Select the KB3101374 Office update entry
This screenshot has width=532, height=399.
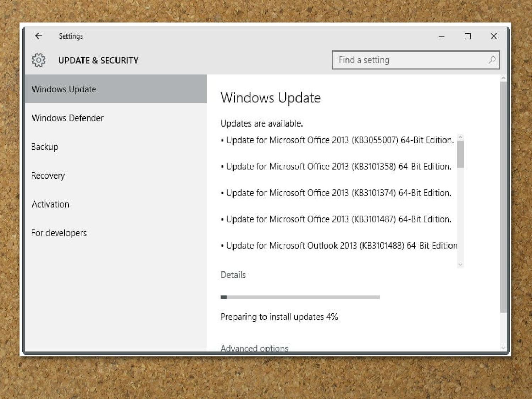(x=336, y=193)
